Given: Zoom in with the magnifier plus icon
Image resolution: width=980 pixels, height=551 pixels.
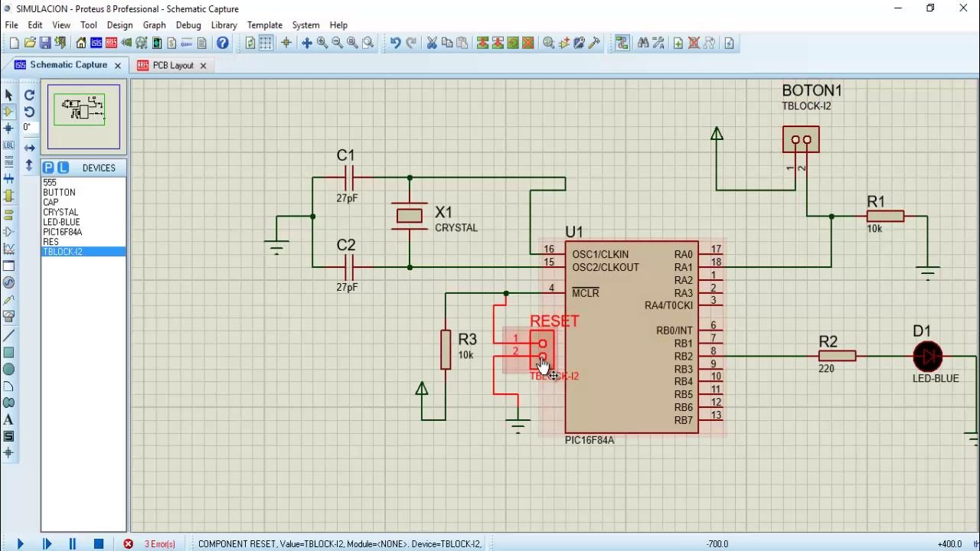Looking at the screenshot, I should [322, 43].
